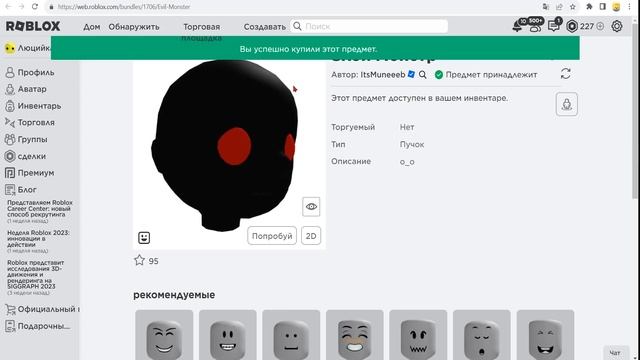Click the Люцийка username in the sidebar
This screenshot has height=360, width=640.
(x=33, y=48)
